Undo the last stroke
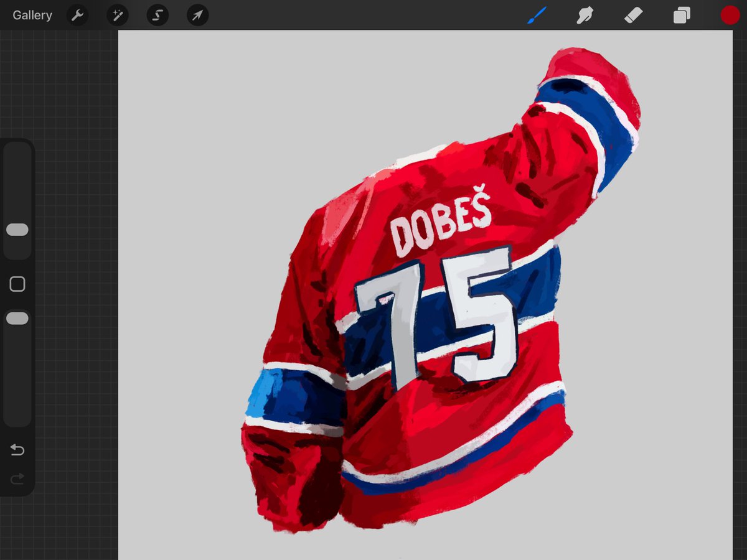This screenshot has width=747, height=560. pyautogui.click(x=17, y=450)
